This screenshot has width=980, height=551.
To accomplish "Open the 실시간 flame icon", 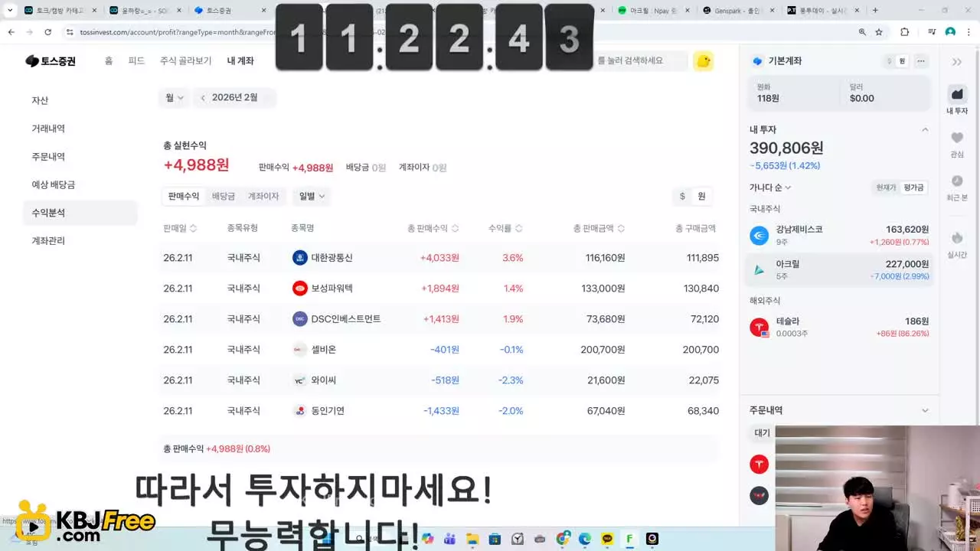I will [957, 238].
